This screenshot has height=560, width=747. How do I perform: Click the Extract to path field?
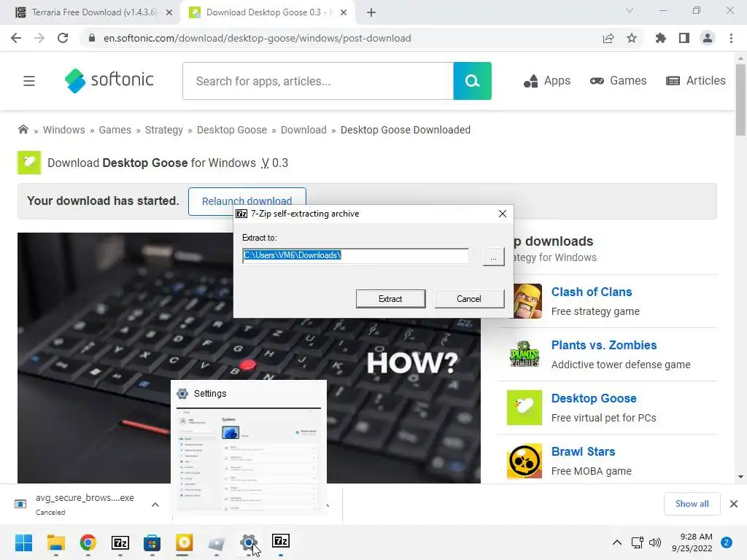355,256
